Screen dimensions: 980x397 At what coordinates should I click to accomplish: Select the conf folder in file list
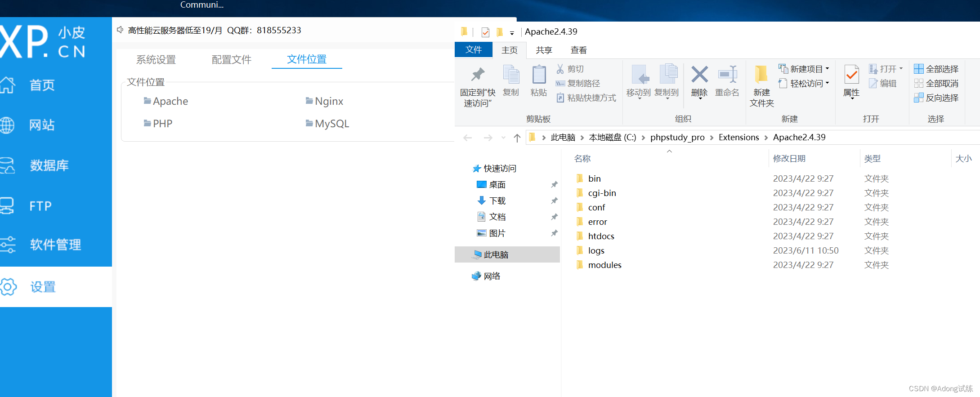pos(596,207)
